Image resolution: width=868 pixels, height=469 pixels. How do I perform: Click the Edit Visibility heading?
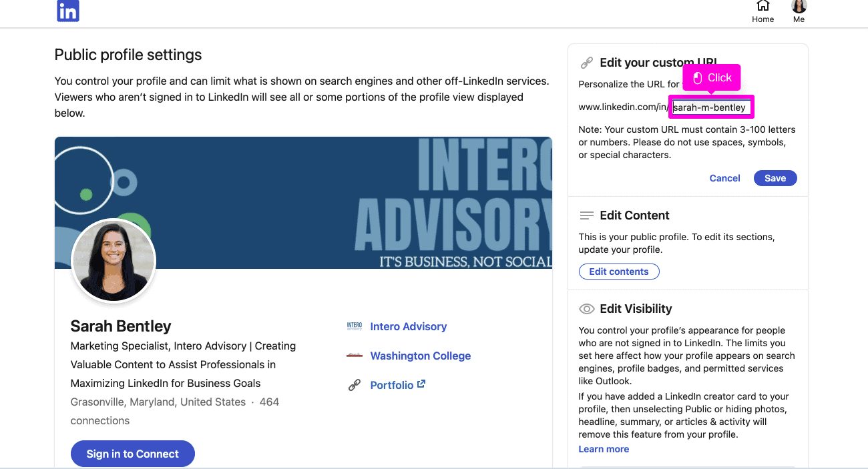pos(636,309)
